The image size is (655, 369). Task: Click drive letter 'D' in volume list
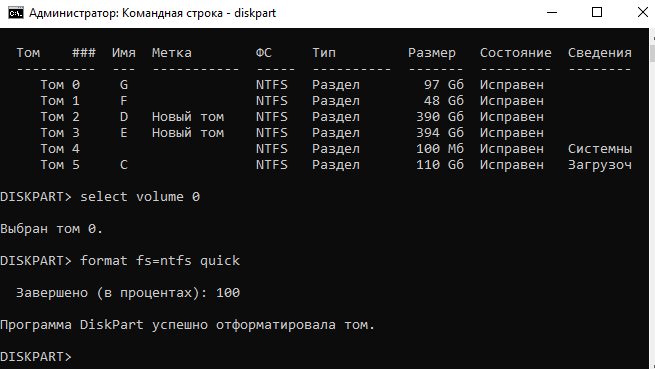(x=124, y=117)
